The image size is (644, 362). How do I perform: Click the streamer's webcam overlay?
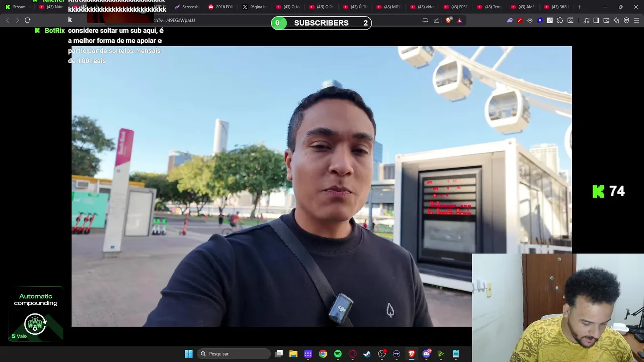click(558, 308)
